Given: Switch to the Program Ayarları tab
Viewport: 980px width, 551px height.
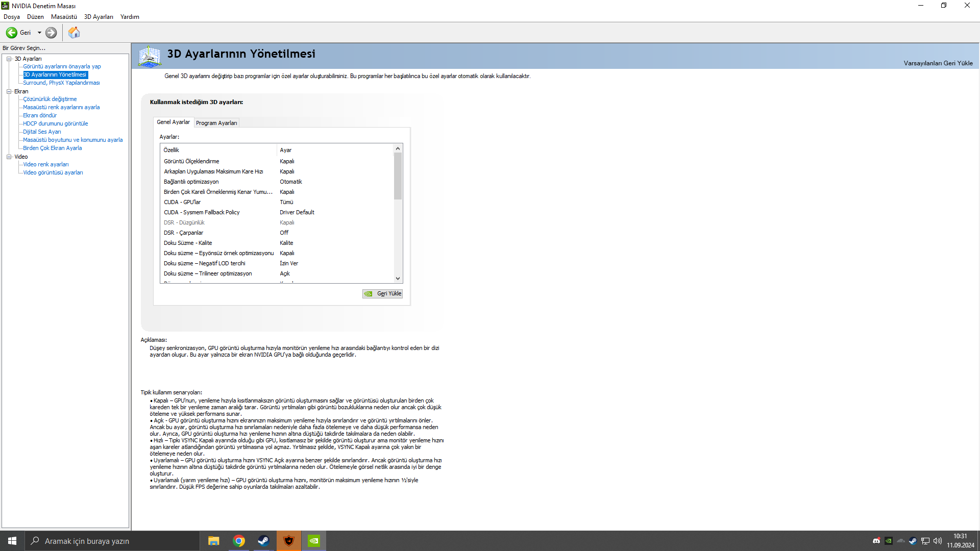Looking at the screenshot, I should coord(216,123).
